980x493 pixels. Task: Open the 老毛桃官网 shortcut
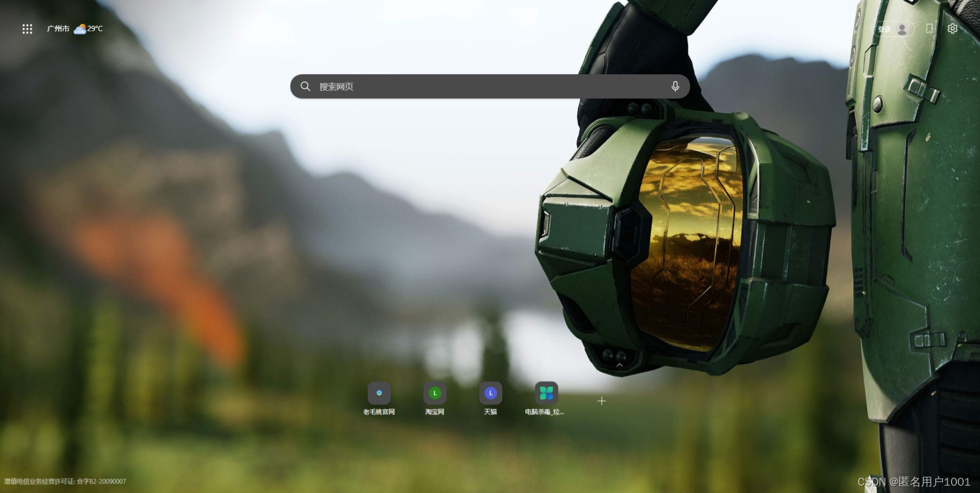[379, 398]
